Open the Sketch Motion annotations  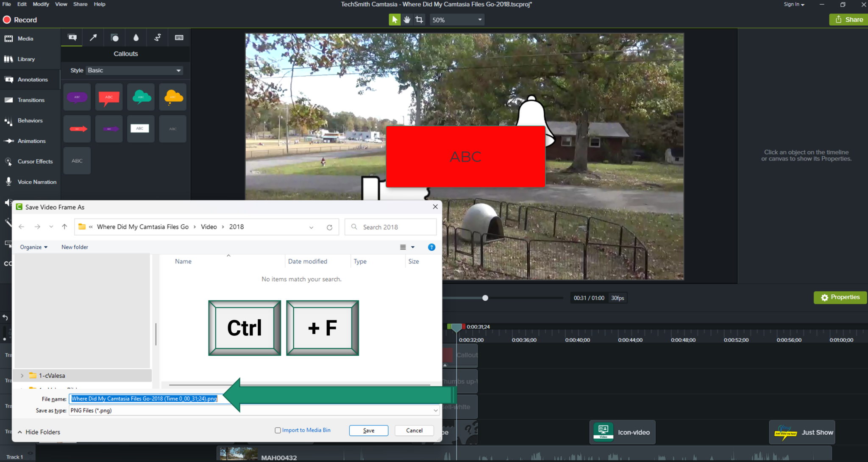(x=157, y=37)
